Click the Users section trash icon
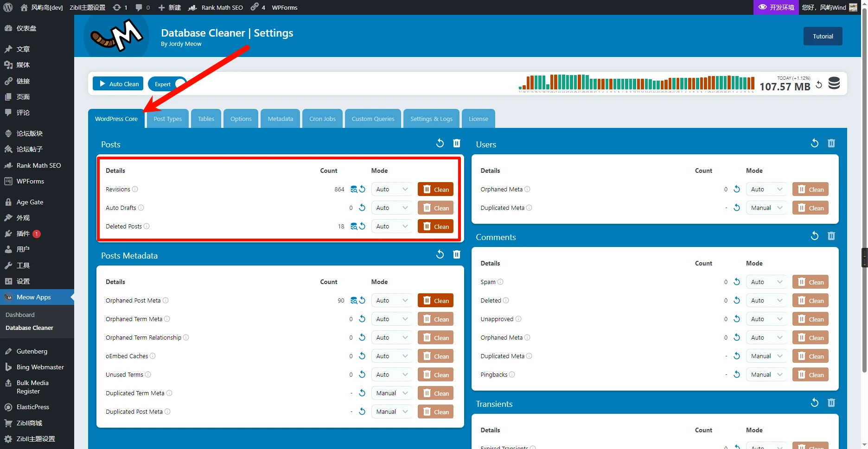This screenshot has height=449, width=868. [x=831, y=143]
